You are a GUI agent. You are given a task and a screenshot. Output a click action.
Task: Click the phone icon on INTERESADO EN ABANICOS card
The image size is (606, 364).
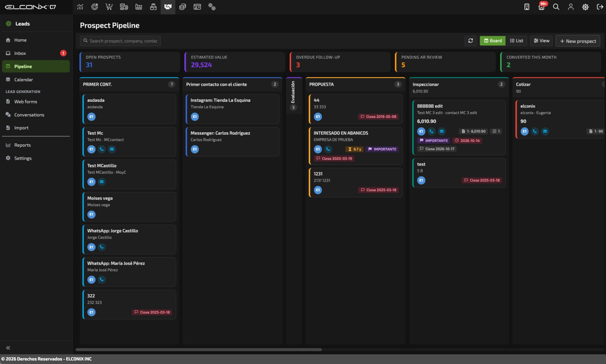[328, 149]
